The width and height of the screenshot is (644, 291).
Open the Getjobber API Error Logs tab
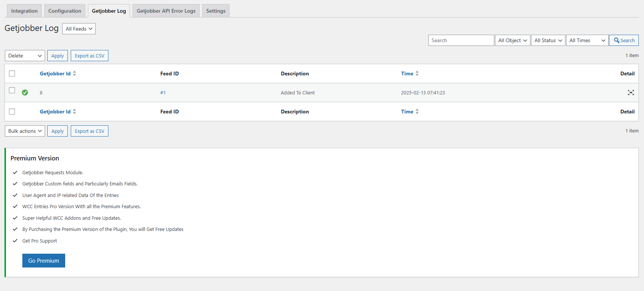[x=166, y=11]
